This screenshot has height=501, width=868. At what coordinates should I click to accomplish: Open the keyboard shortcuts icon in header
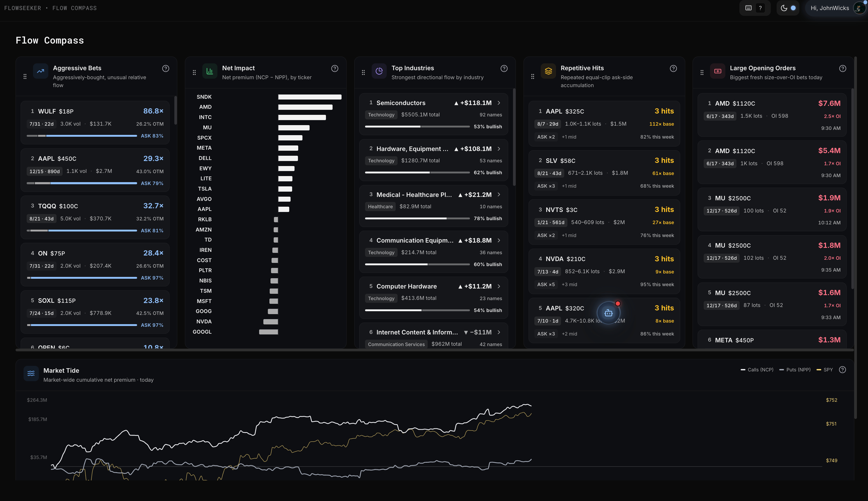point(748,8)
